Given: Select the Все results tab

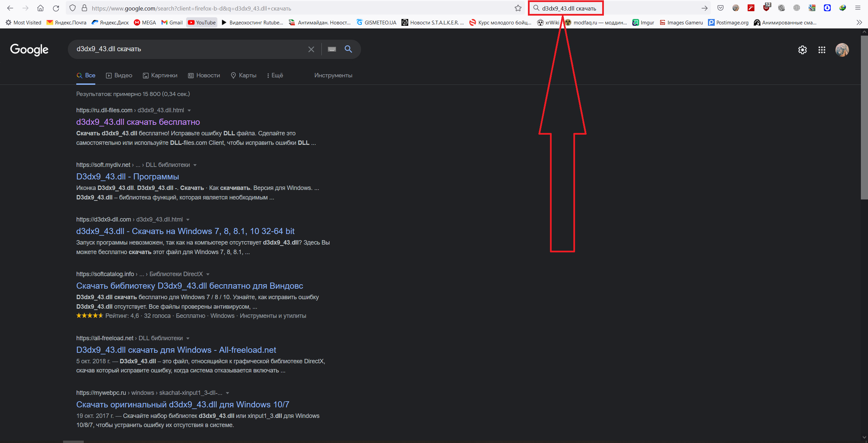Looking at the screenshot, I should point(86,75).
